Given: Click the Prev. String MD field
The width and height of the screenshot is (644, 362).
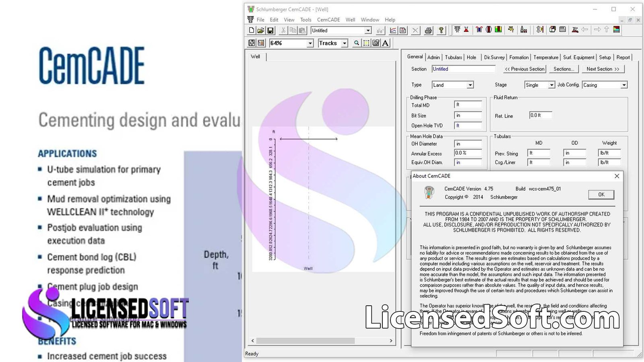Looking at the screenshot, I should coord(539,153).
